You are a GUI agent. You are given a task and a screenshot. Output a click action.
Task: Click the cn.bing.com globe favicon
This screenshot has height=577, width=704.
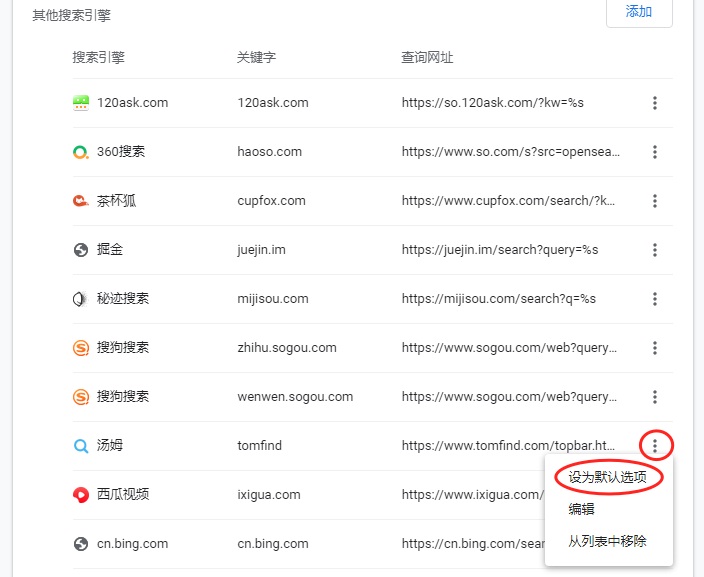(81, 543)
